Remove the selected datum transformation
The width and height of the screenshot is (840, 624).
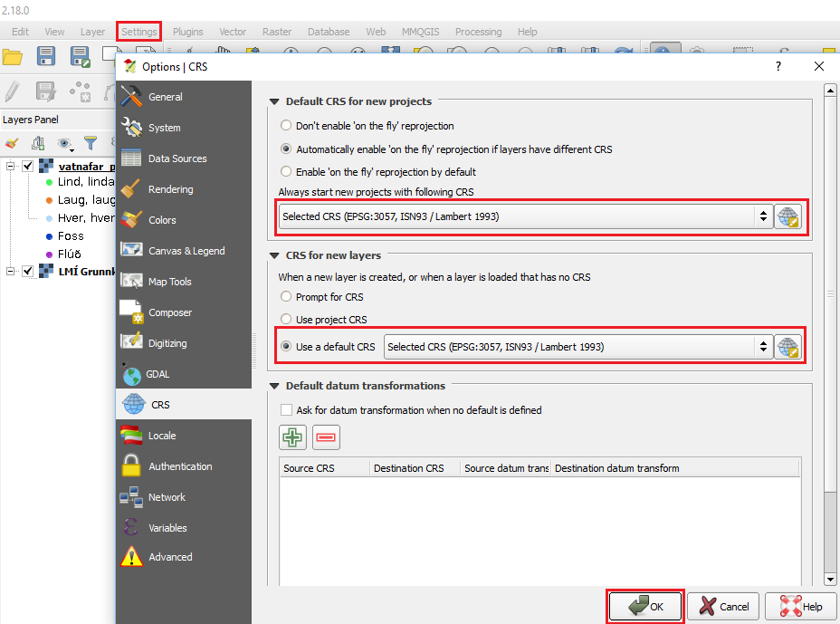(x=326, y=437)
